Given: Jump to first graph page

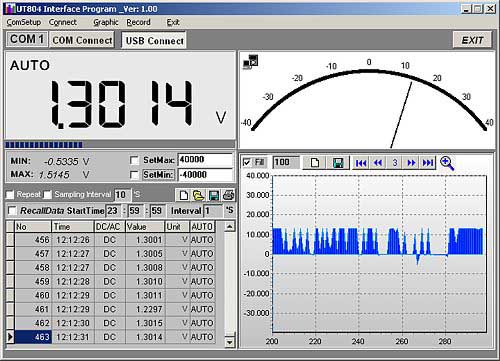Looking at the screenshot, I should pyautogui.click(x=361, y=163).
